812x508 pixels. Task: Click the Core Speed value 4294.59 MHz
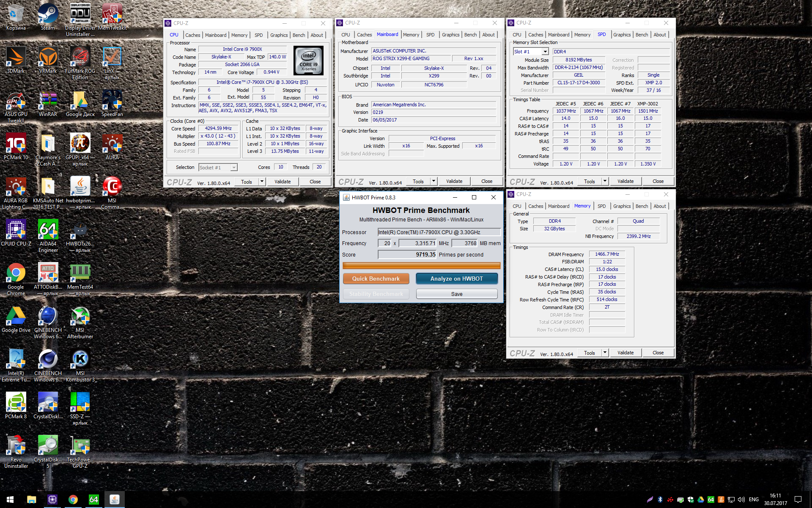(218, 128)
